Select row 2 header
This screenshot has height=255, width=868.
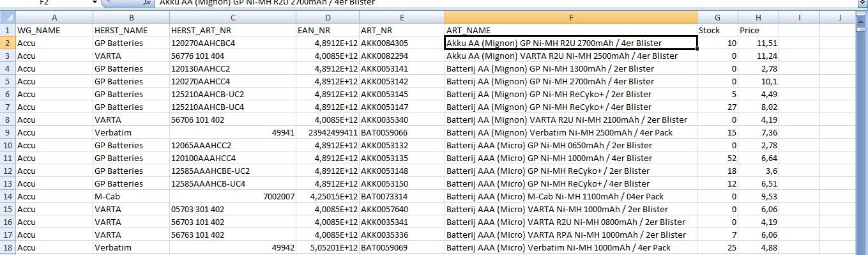pos(8,43)
